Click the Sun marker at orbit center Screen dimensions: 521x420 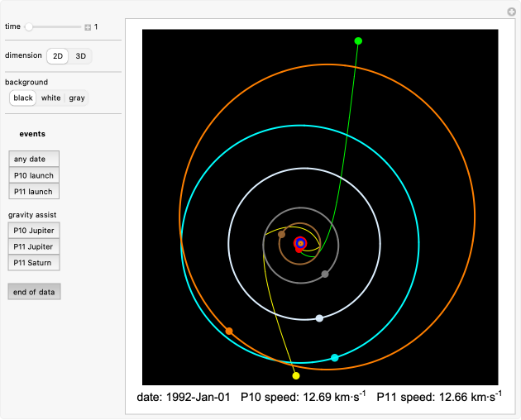301,243
